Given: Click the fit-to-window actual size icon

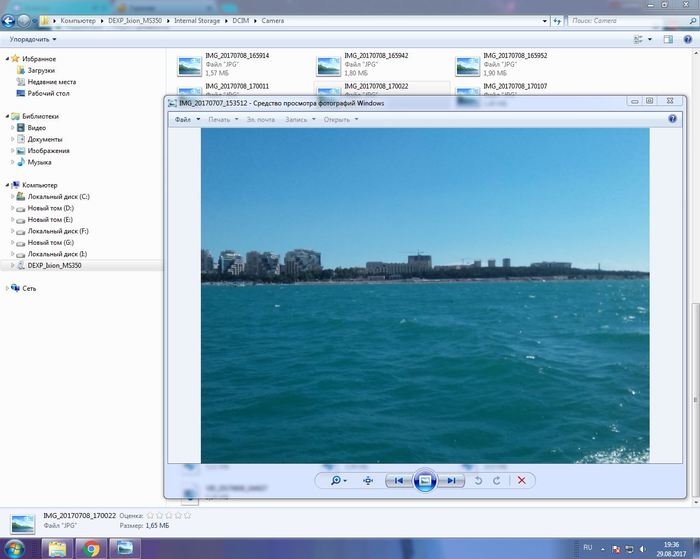Looking at the screenshot, I should click(x=368, y=481).
